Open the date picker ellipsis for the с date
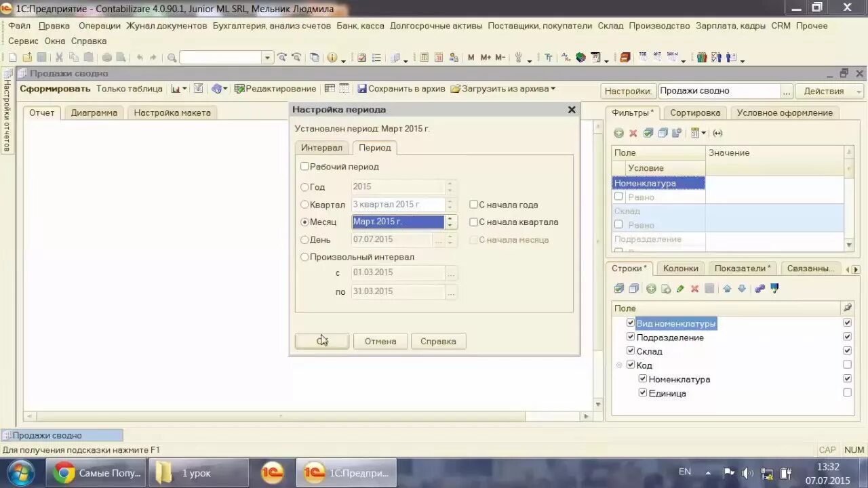 451,272
